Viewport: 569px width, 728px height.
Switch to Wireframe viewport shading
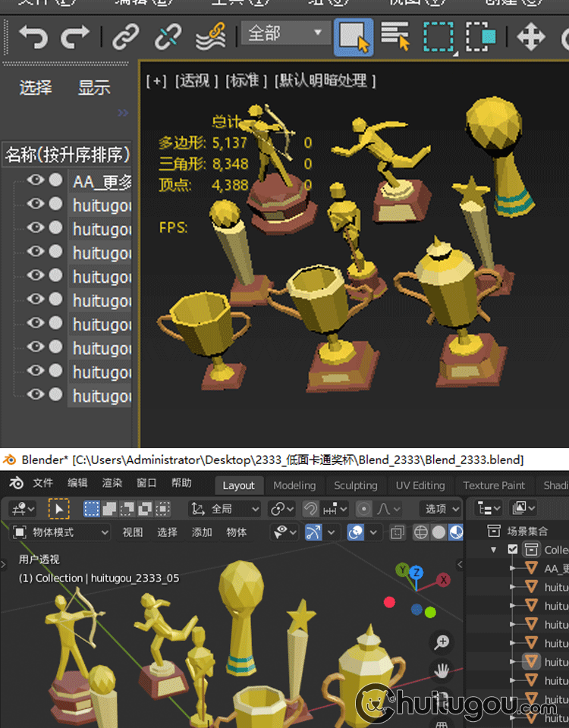421,532
